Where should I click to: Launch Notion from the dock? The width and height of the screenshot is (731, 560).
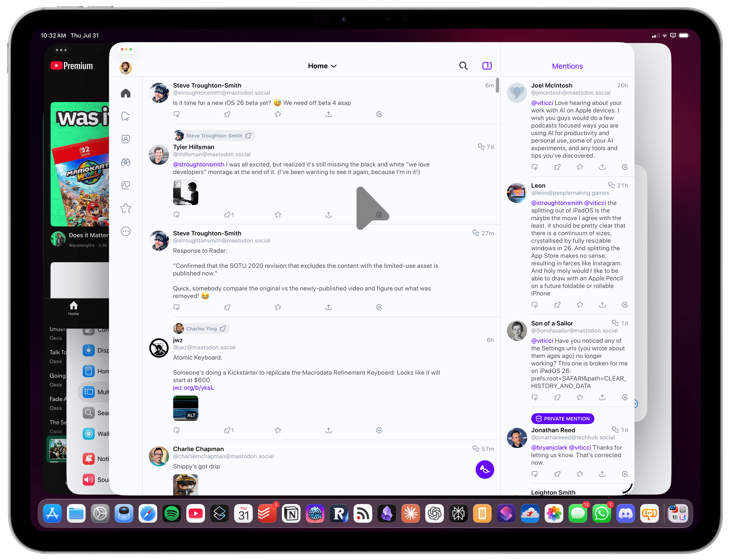[x=291, y=514]
